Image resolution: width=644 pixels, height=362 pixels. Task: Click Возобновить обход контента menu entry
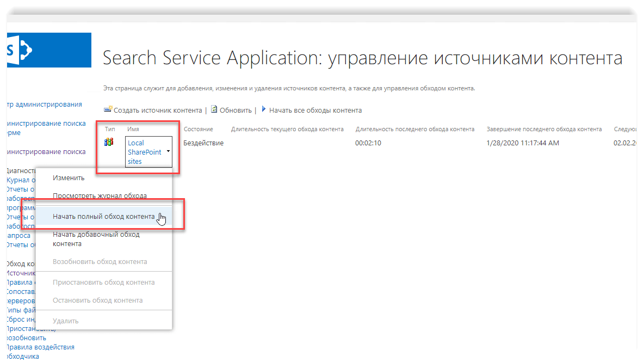coord(100,261)
